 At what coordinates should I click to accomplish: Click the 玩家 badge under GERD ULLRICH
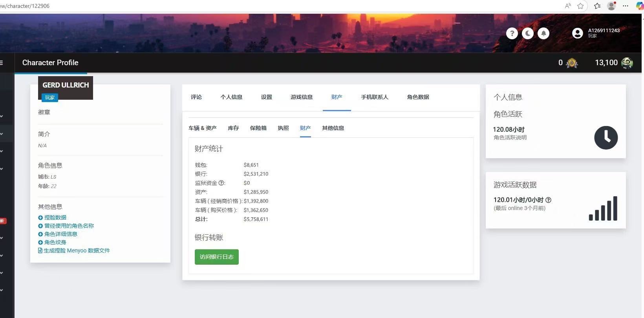50,98
